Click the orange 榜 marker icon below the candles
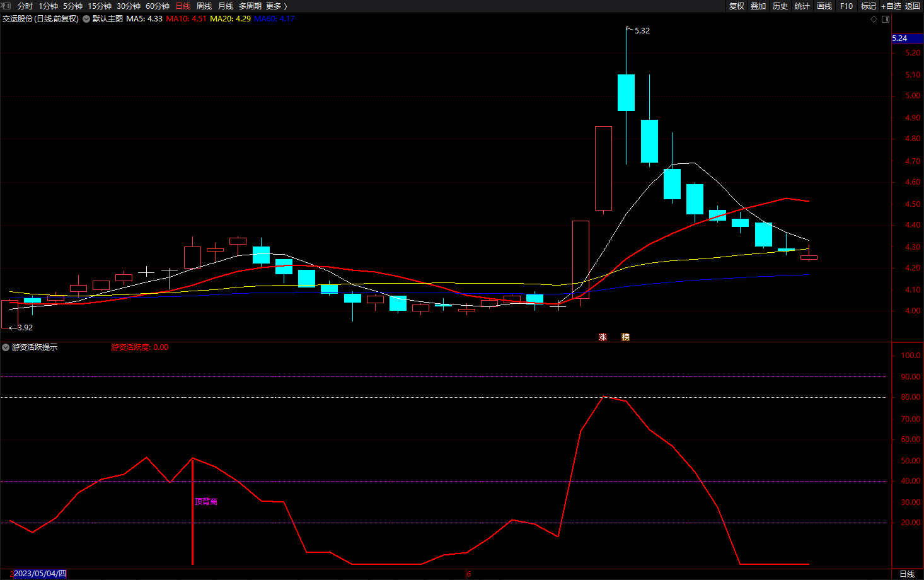Viewport: 924px width, 580px height. coord(625,337)
